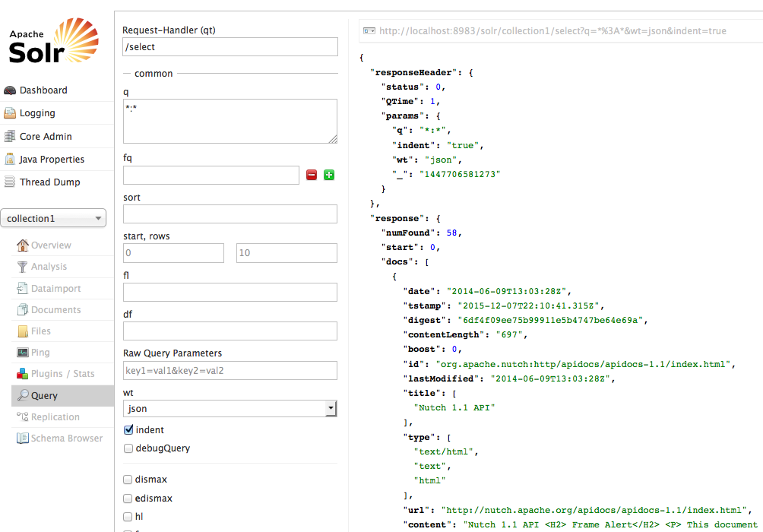Click the Dataimport icon
Image resolution: width=763 pixels, height=532 pixels.
[x=22, y=288]
